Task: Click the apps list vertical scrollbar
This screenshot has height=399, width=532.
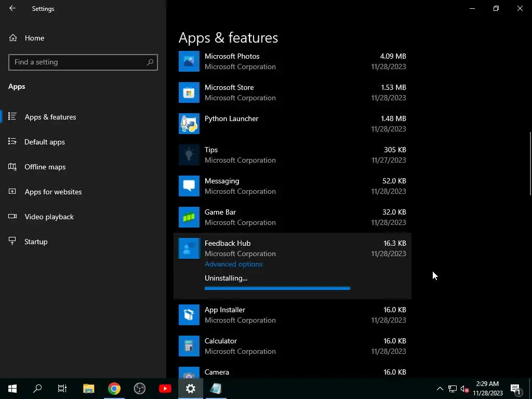Action: (x=530, y=164)
